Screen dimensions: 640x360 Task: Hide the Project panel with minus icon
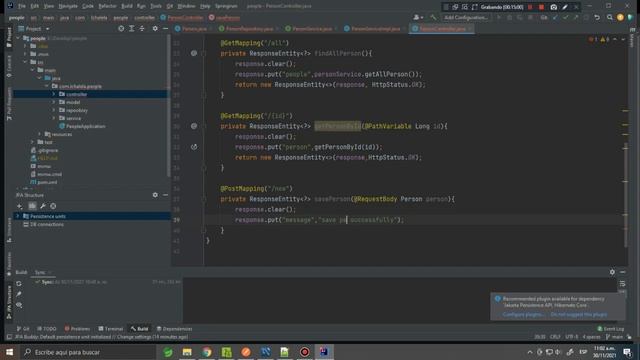[x=165, y=29]
